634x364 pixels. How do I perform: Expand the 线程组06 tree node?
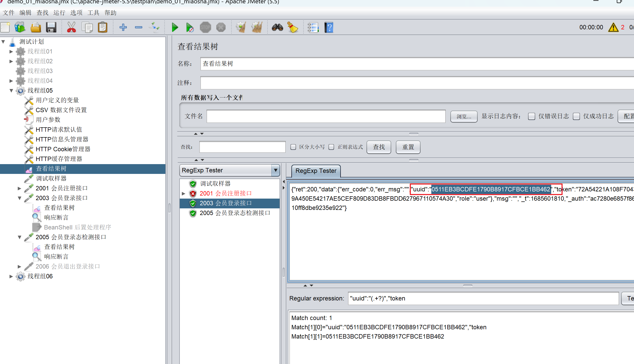tap(11, 276)
